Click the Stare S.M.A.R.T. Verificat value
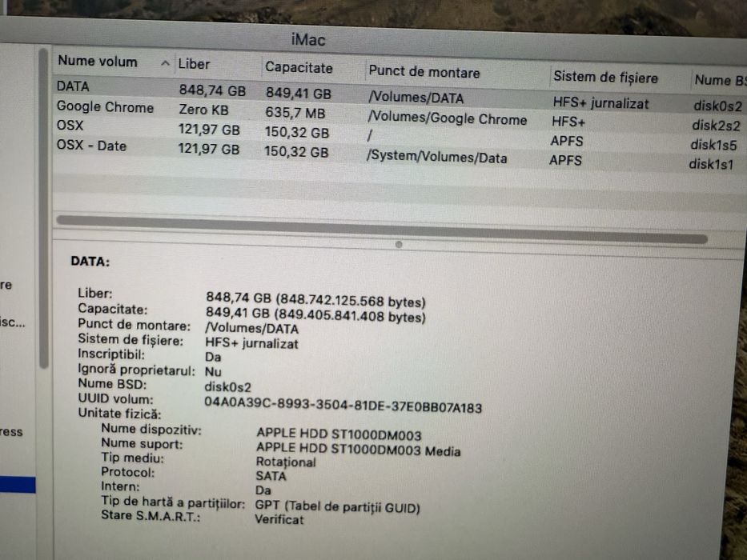Viewport: 747px width, 560px height. click(279, 519)
